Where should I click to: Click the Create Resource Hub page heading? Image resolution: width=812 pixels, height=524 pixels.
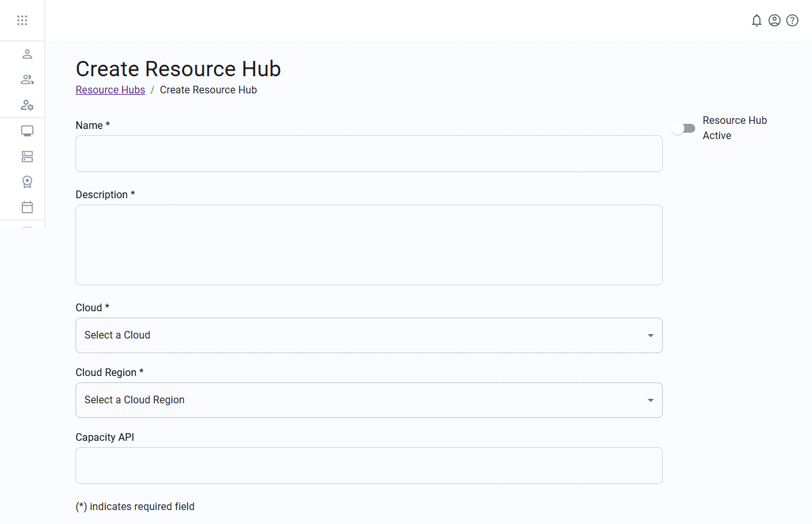click(178, 69)
